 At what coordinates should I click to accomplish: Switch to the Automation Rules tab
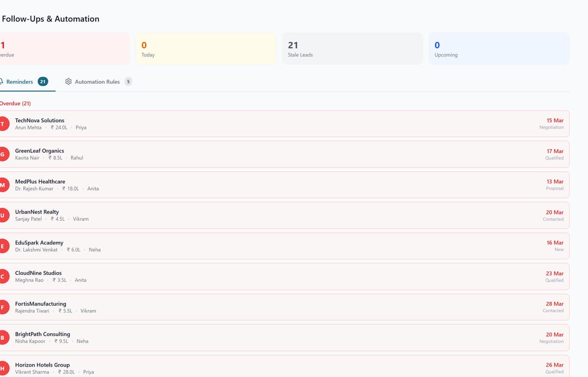coord(98,82)
